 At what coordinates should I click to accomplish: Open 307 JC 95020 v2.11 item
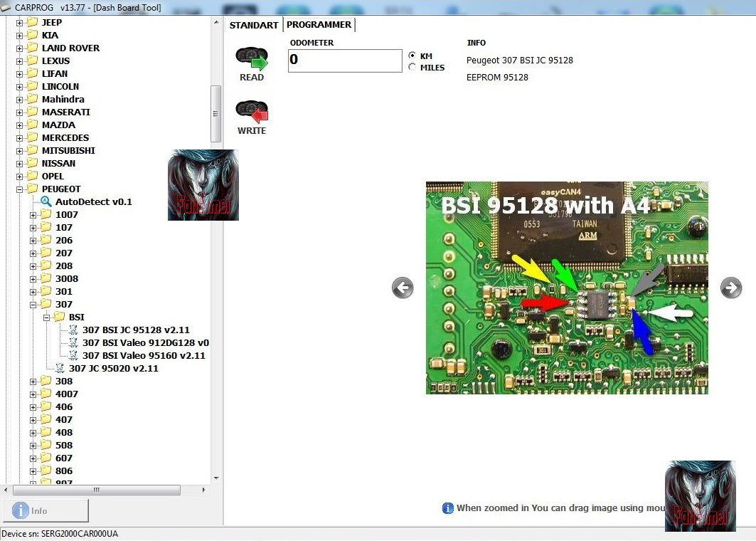click(x=113, y=369)
